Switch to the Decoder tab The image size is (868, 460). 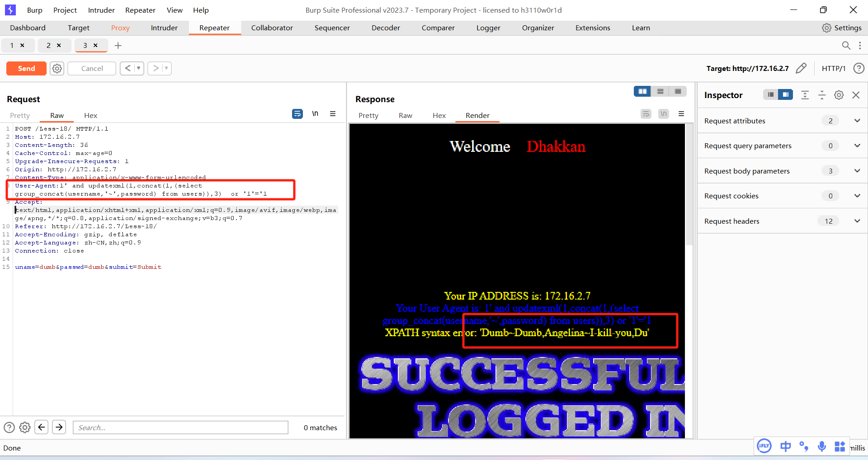385,28
